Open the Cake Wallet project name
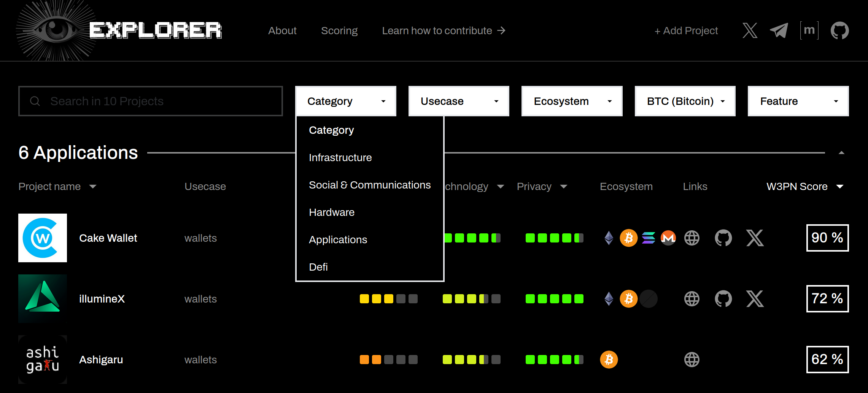The width and height of the screenshot is (868, 393). point(108,238)
